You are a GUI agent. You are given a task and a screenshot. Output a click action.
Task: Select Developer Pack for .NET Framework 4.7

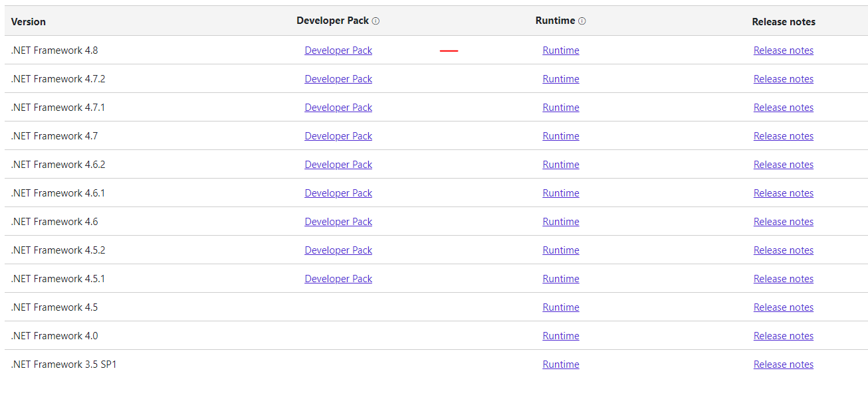click(x=338, y=136)
